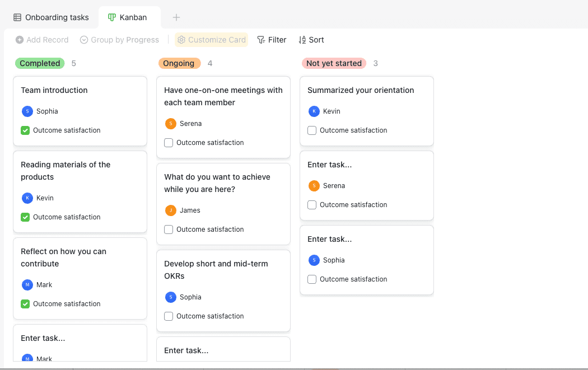Click the Completed column label
The width and height of the screenshot is (588, 370).
(x=40, y=63)
